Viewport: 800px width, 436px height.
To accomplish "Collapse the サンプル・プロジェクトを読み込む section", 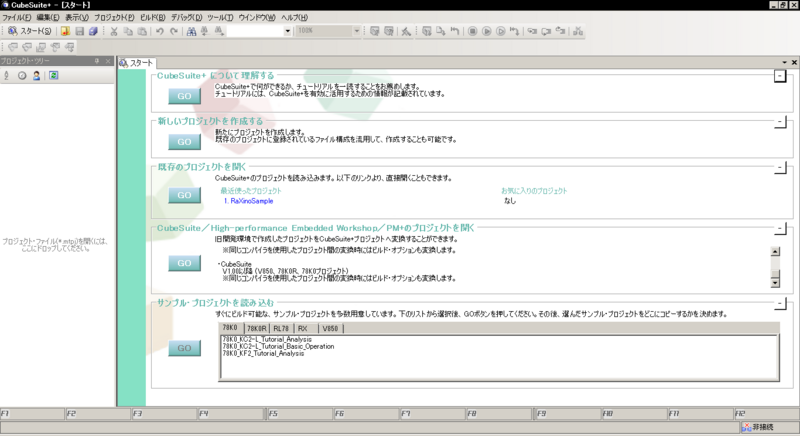I will coord(780,303).
